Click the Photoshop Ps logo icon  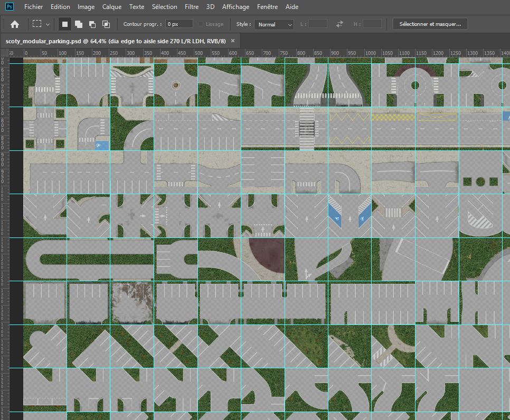(10, 6)
